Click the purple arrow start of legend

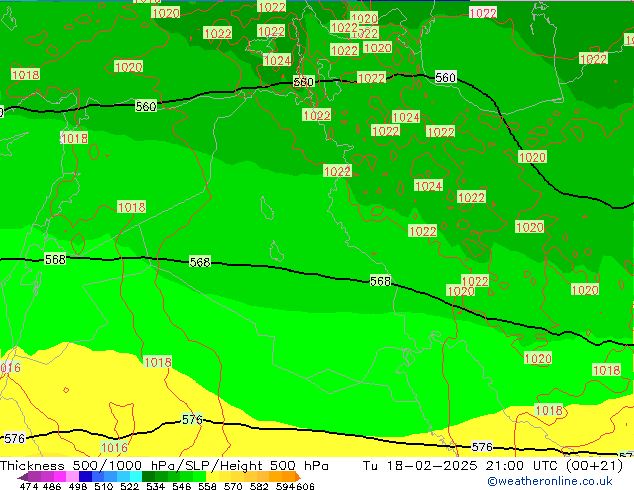(23, 477)
